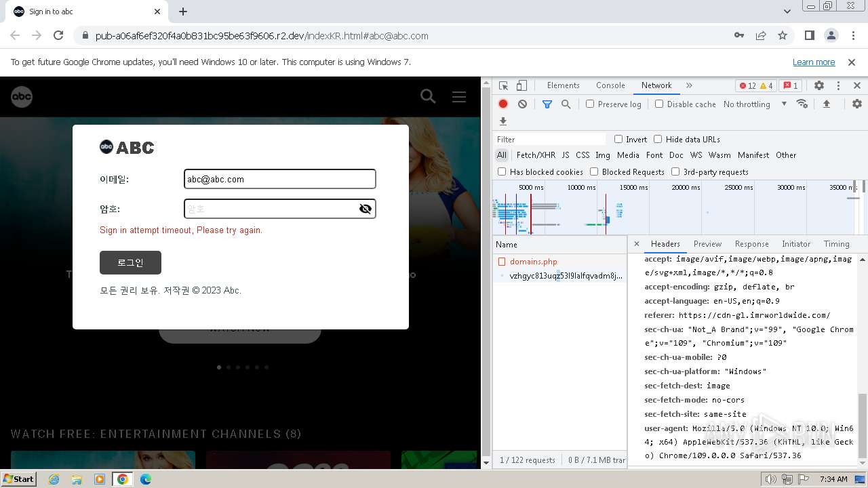Open network conditions wifi icon
Screen dimensions: 868x488
[802, 104]
